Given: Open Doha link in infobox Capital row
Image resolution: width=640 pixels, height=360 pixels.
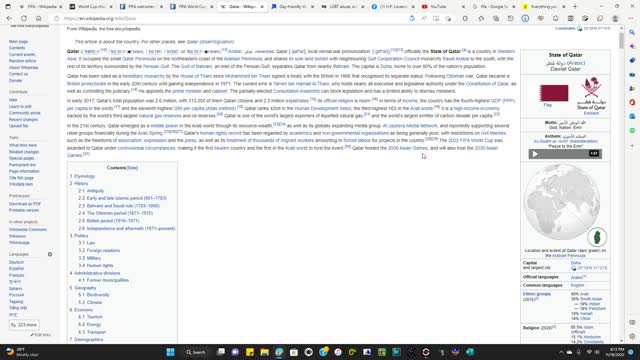Looking at the screenshot, I should tap(576, 263).
